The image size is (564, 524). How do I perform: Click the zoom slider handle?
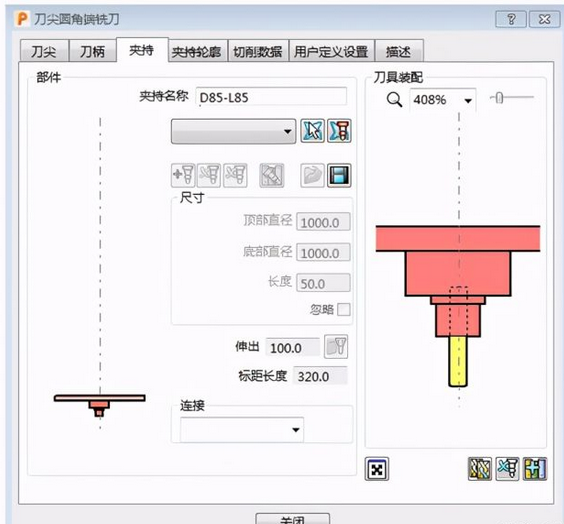[x=499, y=98]
